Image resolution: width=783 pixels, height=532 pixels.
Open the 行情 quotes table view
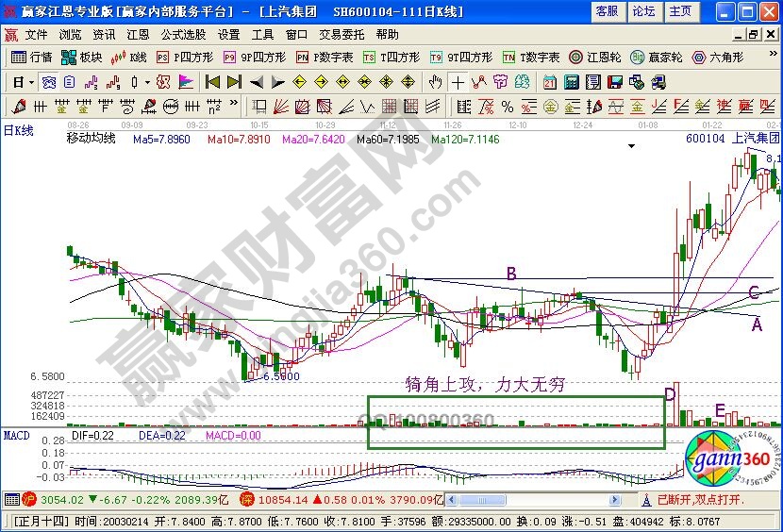coord(31,58)
